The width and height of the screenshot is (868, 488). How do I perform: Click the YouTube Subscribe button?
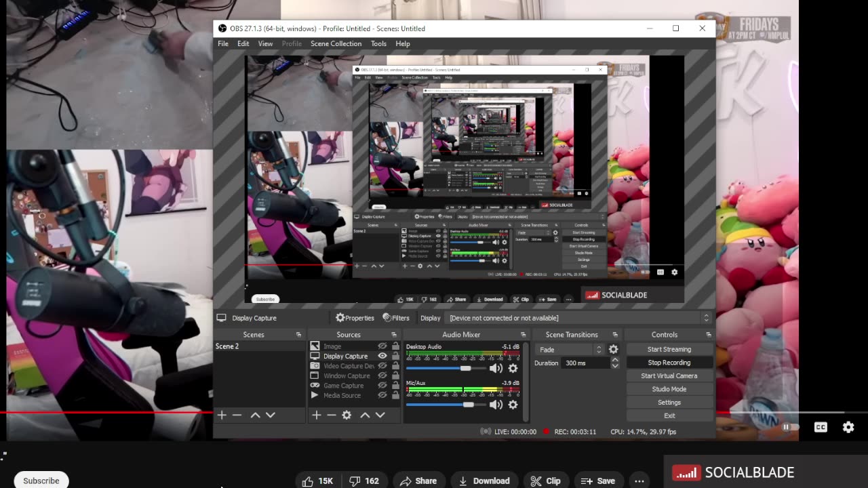tap(41, 481)
